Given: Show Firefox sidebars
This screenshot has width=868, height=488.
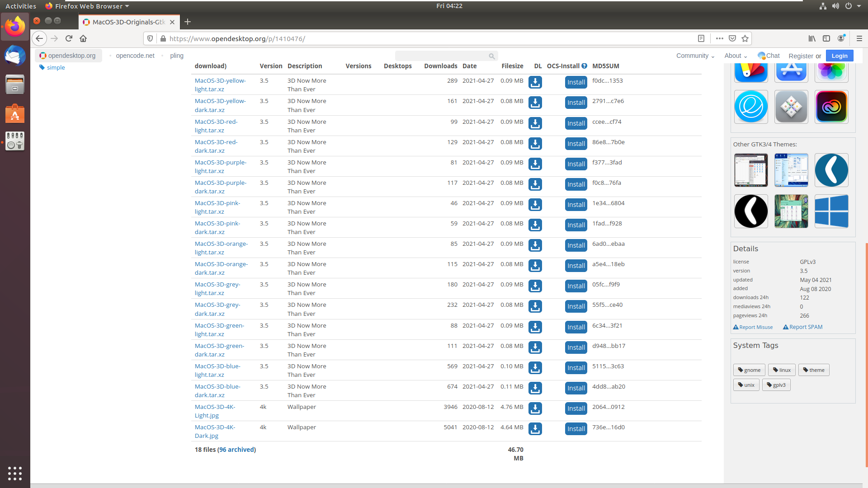Looking at the screenshot, I should click(826, 38).
